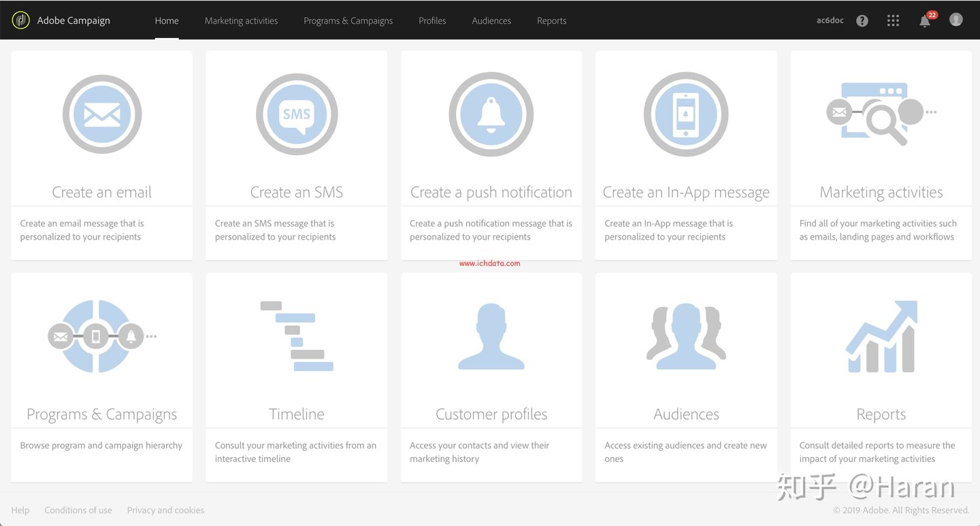980x526 pixels.
Task: Click 'Create an email message that is personalized' text
Action: click(x=82, y=230)
